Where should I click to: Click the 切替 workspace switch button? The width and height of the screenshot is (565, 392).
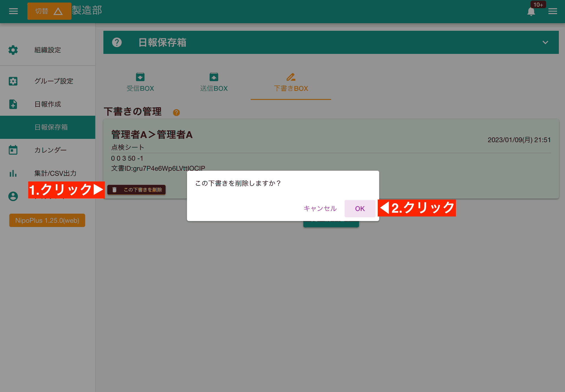click(x=49, y=11)
